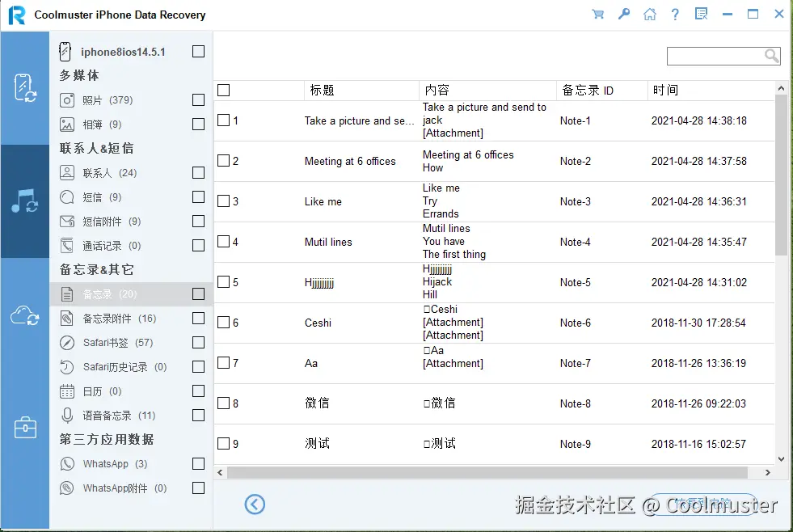
Task: Click the registration key icon
Action: (623, 14)
